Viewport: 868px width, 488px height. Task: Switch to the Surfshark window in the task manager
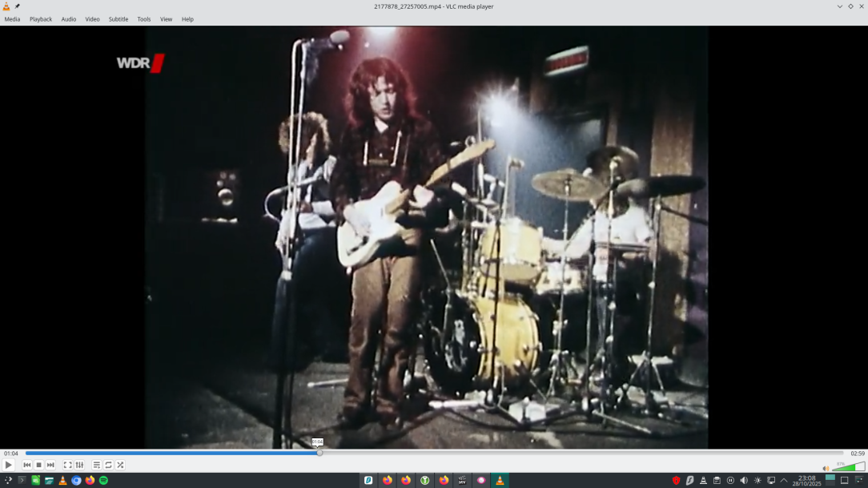[368, 480]
